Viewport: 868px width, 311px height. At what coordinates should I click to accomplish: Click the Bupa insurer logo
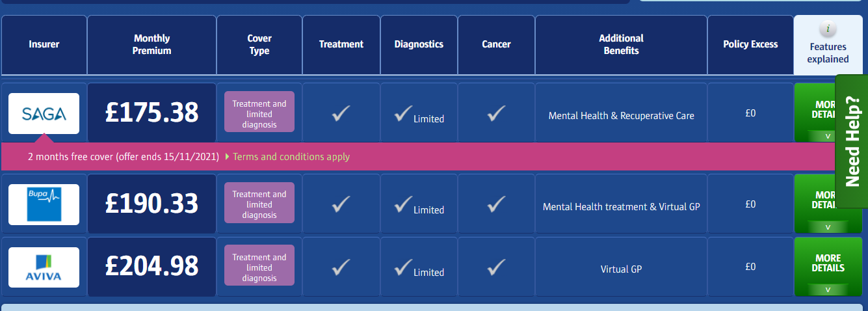click(44, 204)
